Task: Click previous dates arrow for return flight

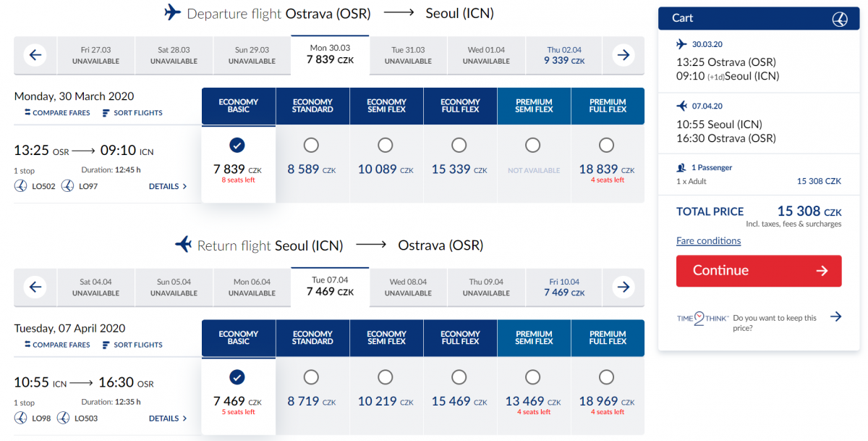Action: (35, 287)
